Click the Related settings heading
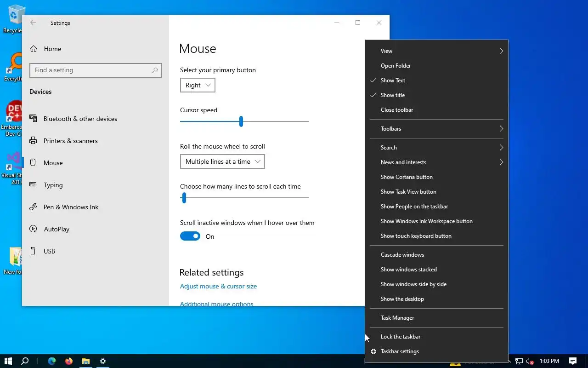Viewport: 588px width, 368px height. pos(211,272)
